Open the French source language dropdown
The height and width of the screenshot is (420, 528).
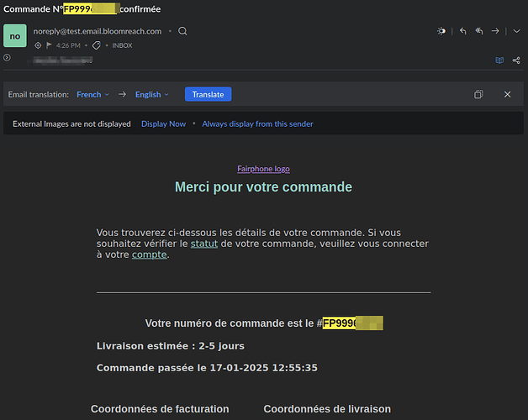click(x=92, y=94)
